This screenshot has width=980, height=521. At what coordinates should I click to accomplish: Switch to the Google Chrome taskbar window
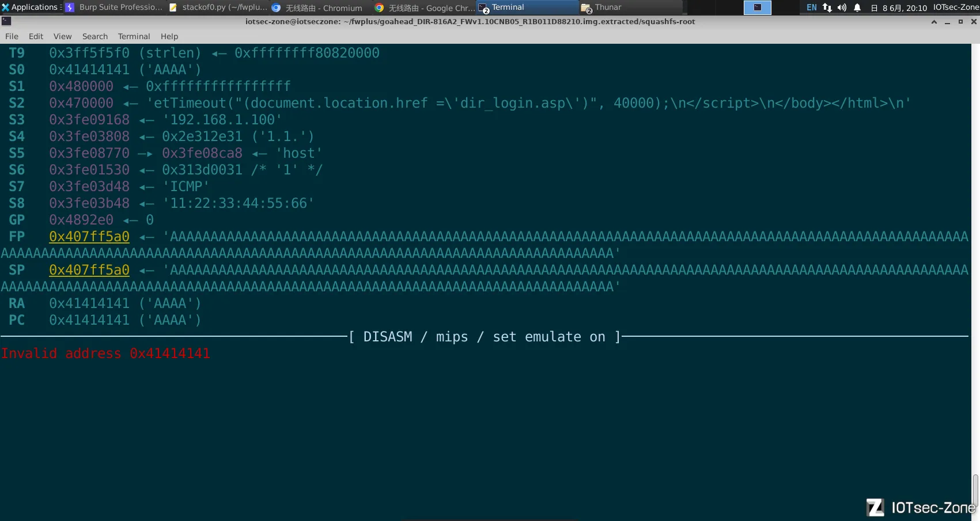424,7
